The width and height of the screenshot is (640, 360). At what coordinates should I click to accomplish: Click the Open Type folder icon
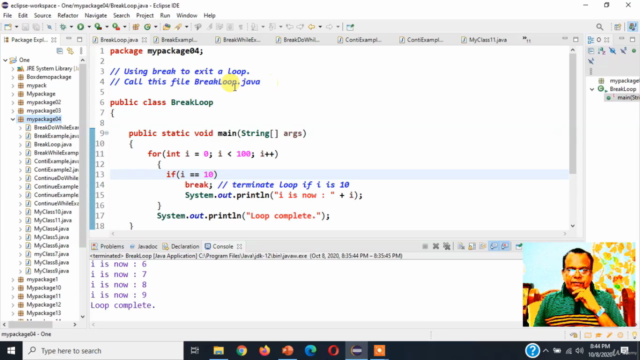pyautogui.click(x=166, y=27)
